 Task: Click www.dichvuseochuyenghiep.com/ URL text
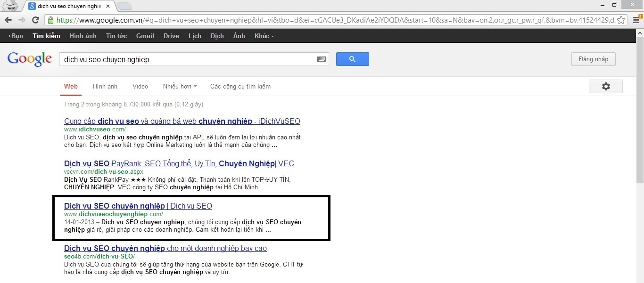[114, 214]
